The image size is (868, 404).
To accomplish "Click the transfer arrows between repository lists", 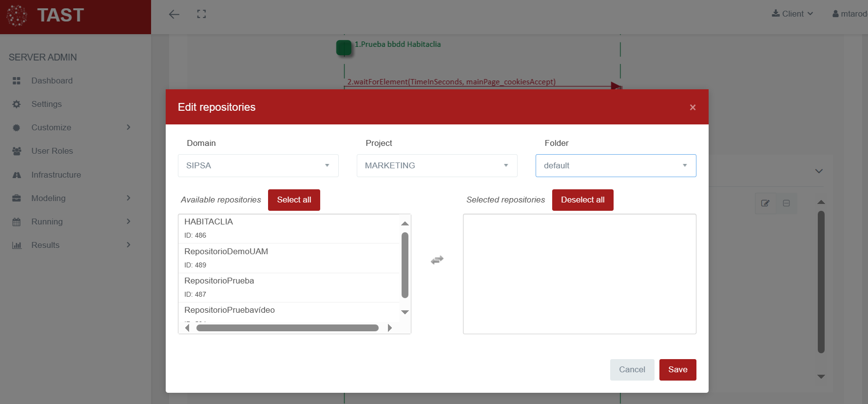I will 437,260.
